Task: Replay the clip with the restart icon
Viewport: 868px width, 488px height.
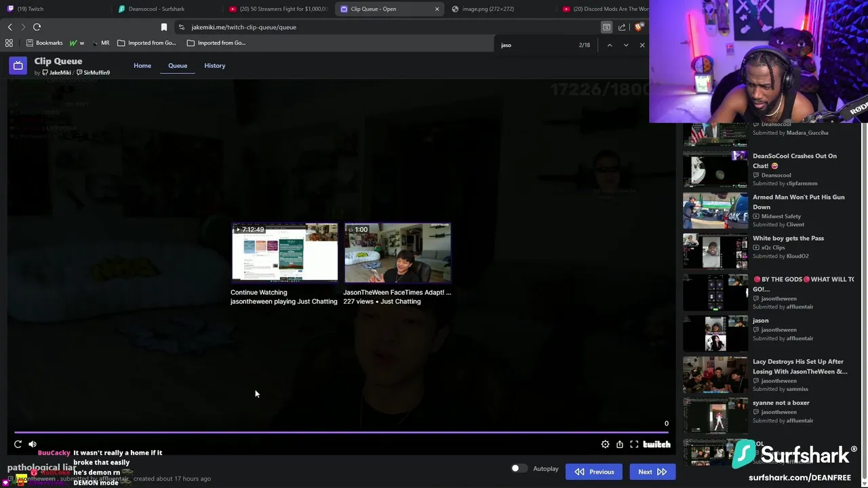Action: (18, 445)
